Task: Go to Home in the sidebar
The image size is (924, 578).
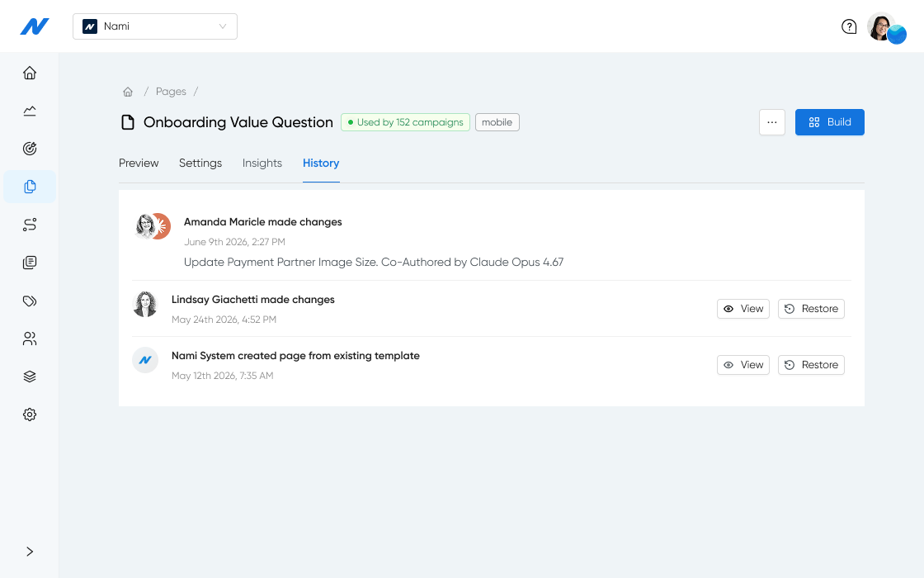Action: tap(30, 73)
